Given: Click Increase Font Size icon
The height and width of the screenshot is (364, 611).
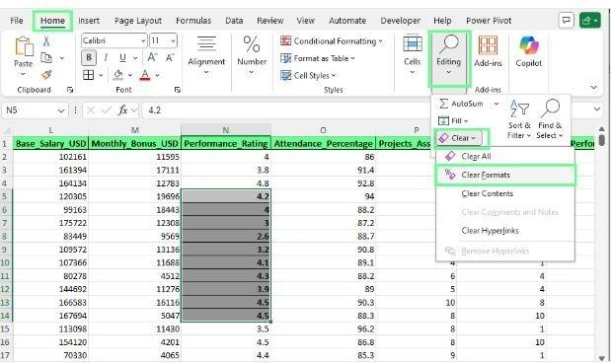Looking at the screenshot, I should pyautogui.click(x=152, y=57).
